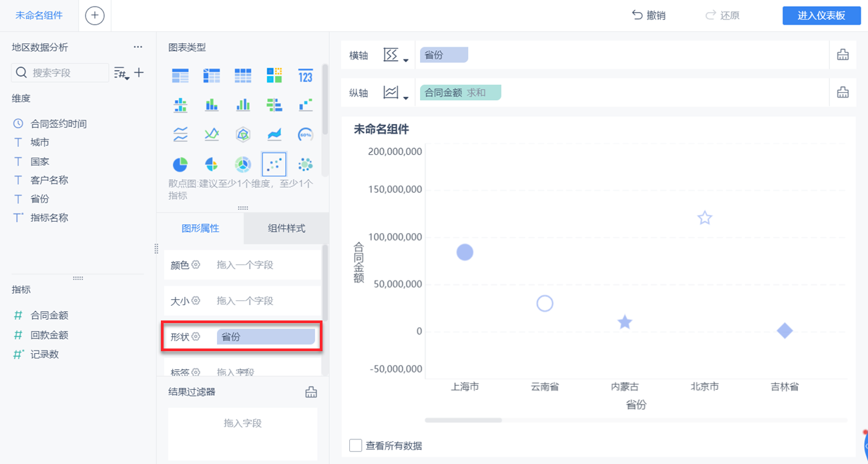Pick the partitioned column chart type
The image size is (868, 464).
point(180,105)
